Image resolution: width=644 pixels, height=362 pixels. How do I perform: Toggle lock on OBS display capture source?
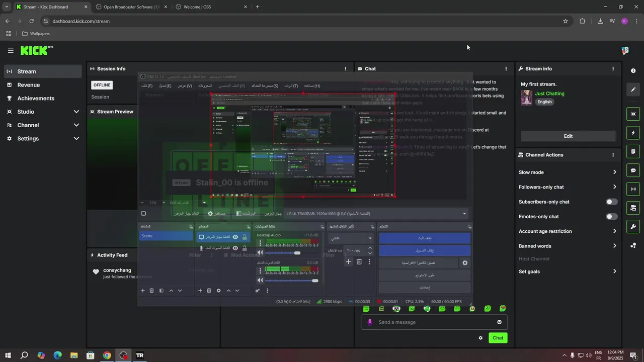pos(245,237)
